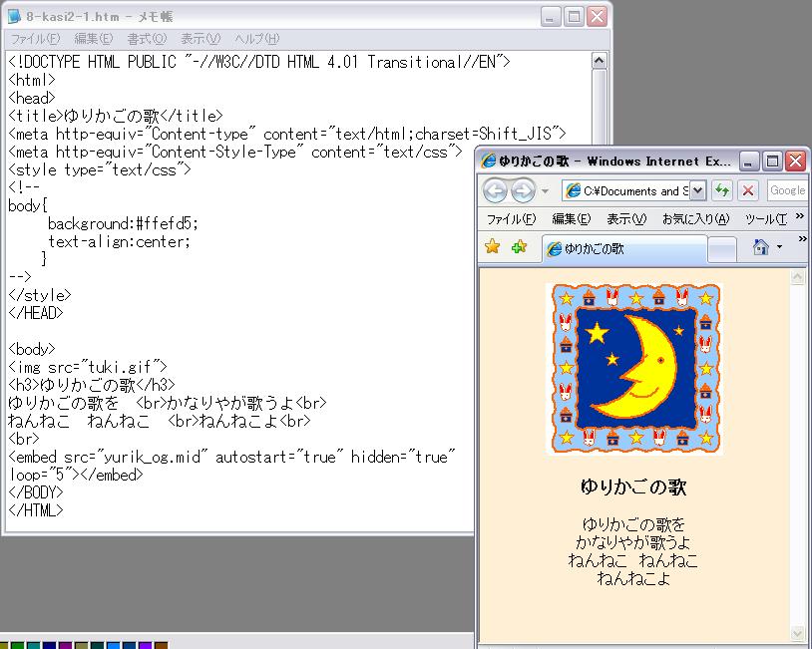Expand the Home button dropdown arrow

(779, 247)
